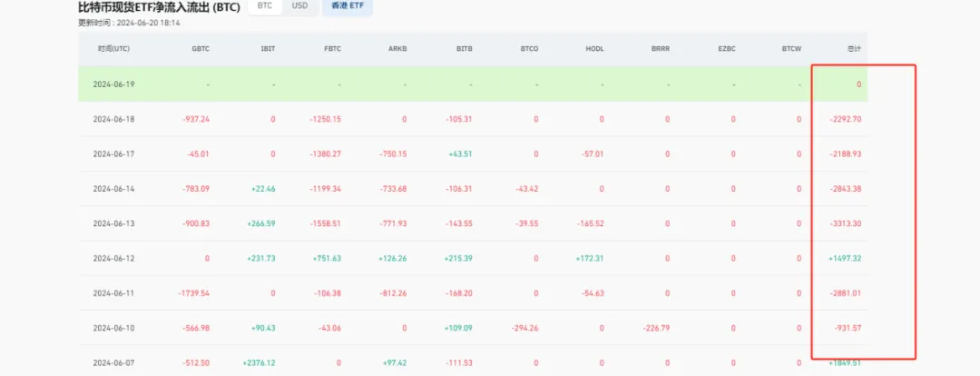Click total value -2881.01
The image size is (980, 376).
(847, 292)
